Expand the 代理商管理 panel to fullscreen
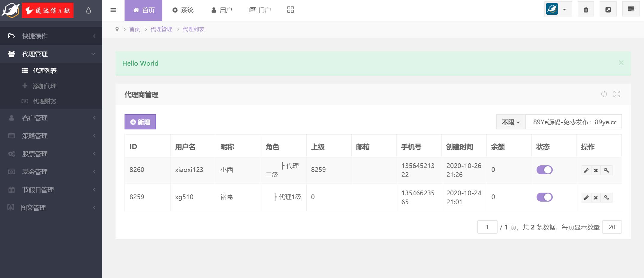 [x=617, y=94]
